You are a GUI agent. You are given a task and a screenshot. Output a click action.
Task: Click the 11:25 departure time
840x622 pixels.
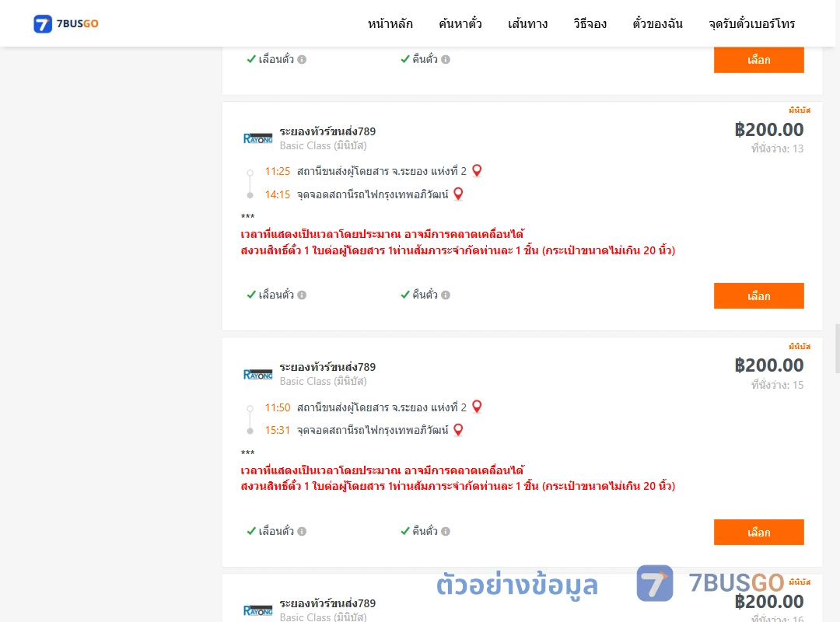coord(278,171)
